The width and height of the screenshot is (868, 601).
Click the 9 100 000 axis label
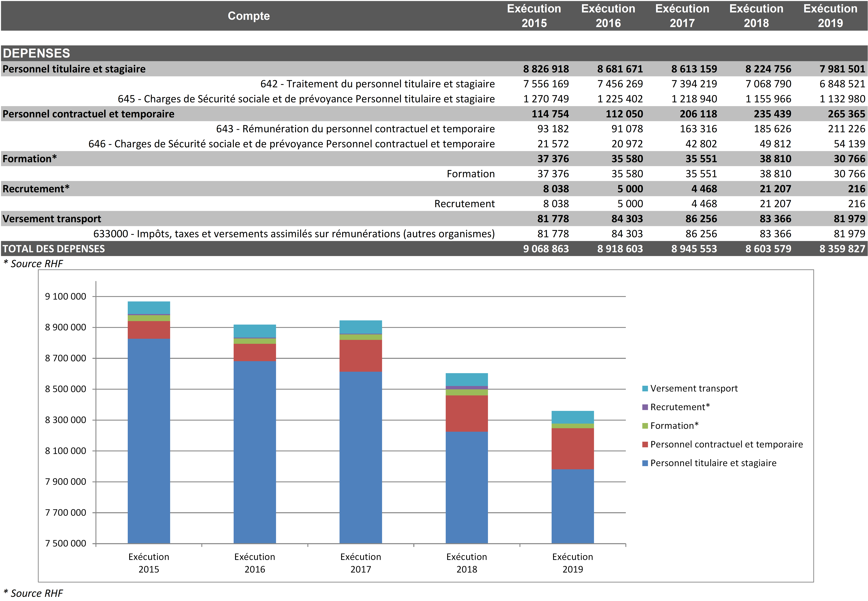tap(66, 296)
